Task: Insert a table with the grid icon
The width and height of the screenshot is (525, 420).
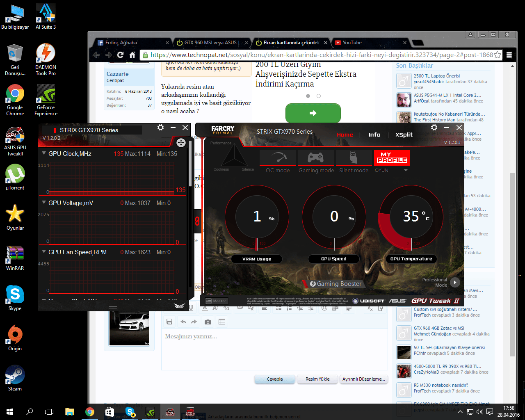Action: [x=222, y=322]
